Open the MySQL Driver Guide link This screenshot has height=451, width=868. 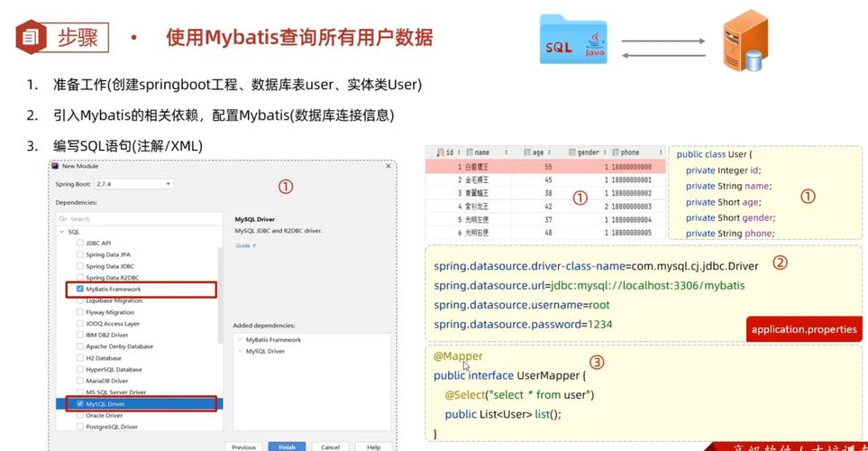click(246, 245)
